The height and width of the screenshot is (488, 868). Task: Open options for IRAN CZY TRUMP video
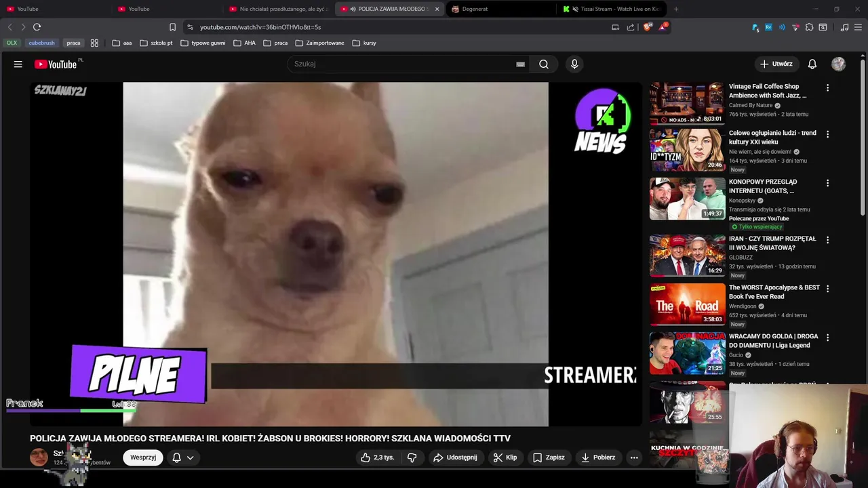pyautogui.click(x=827, y=240)
